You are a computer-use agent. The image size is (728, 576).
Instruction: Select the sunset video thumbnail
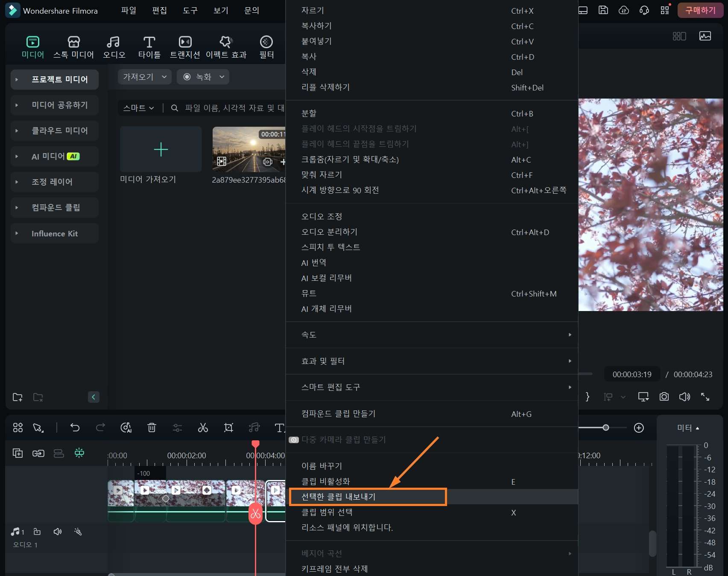click(x=249, y=149)
